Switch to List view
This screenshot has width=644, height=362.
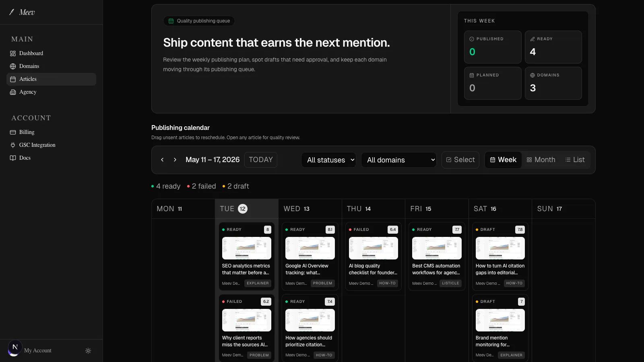coord(575,160)
